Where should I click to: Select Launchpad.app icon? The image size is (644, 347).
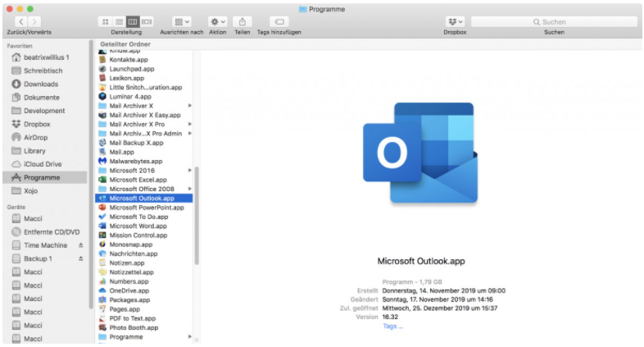point(102,69)
